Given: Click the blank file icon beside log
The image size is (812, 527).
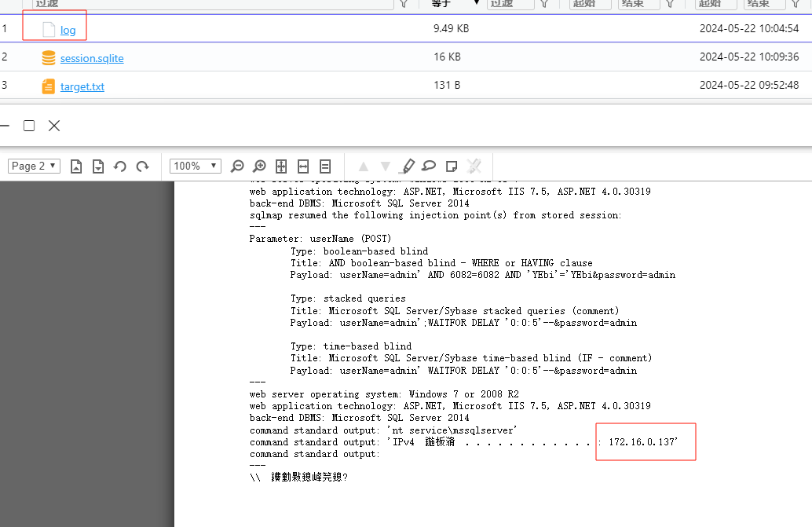Looking at the screenshot, I should (49, 30).
